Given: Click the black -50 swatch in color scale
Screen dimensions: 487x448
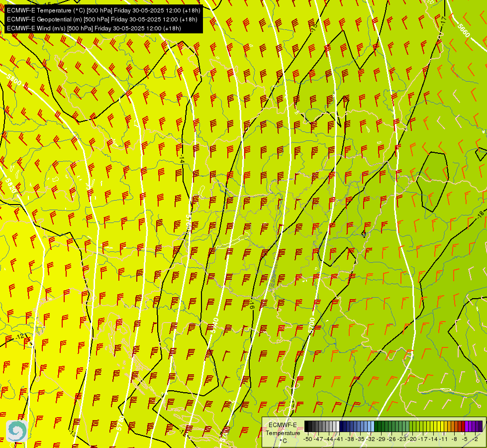Looking at the screenshot, I should [306, 426].
